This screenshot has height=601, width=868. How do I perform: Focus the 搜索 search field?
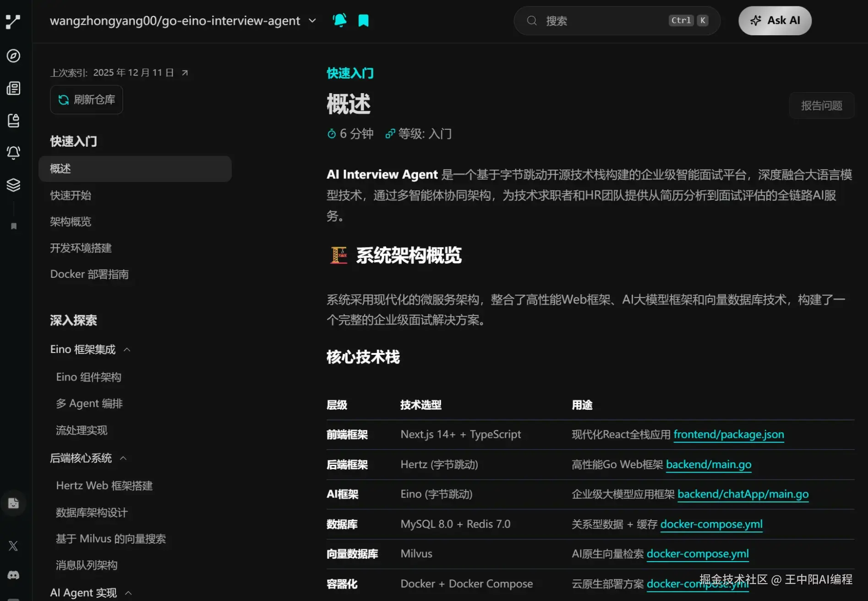[x=617, y=21]
